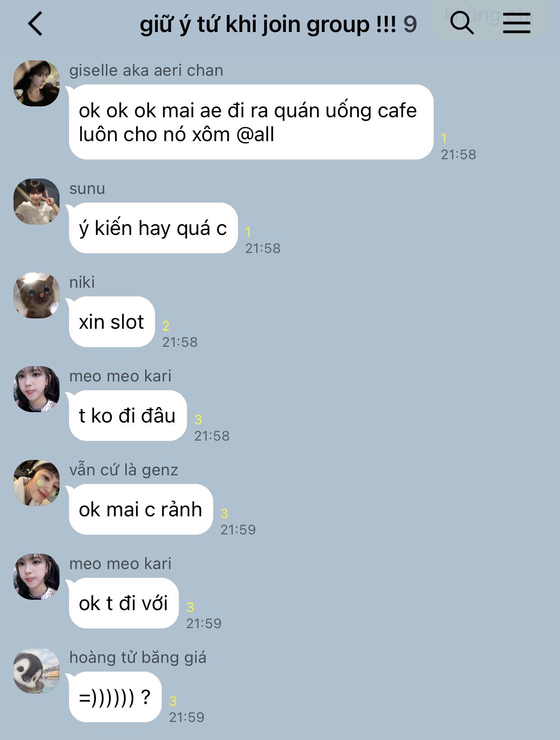Select the "xin slot" message bubble
This screenshot has height=740, width=560.
tap(112, 322)
